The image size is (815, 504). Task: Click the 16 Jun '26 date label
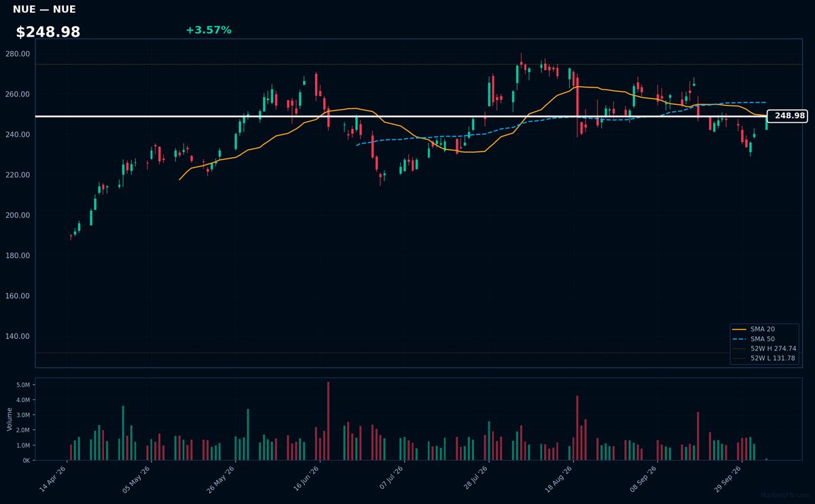point(307,479)
